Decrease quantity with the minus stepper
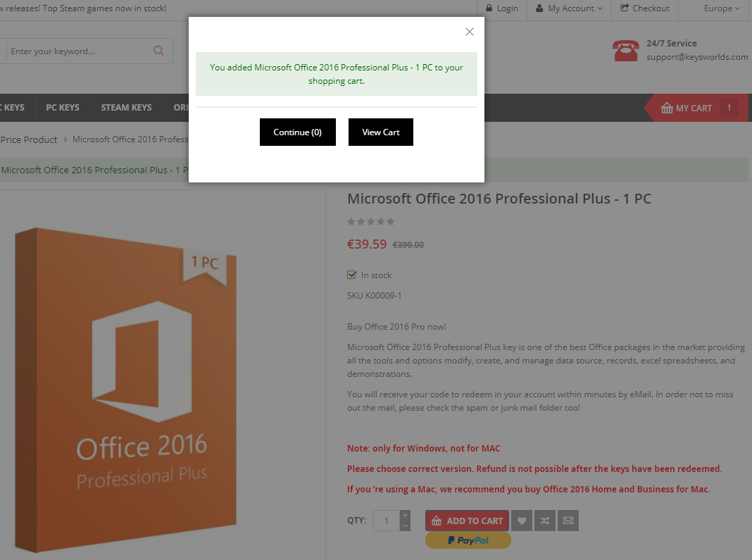The width and height of the screenshot is (752, 560). [405, 526]
